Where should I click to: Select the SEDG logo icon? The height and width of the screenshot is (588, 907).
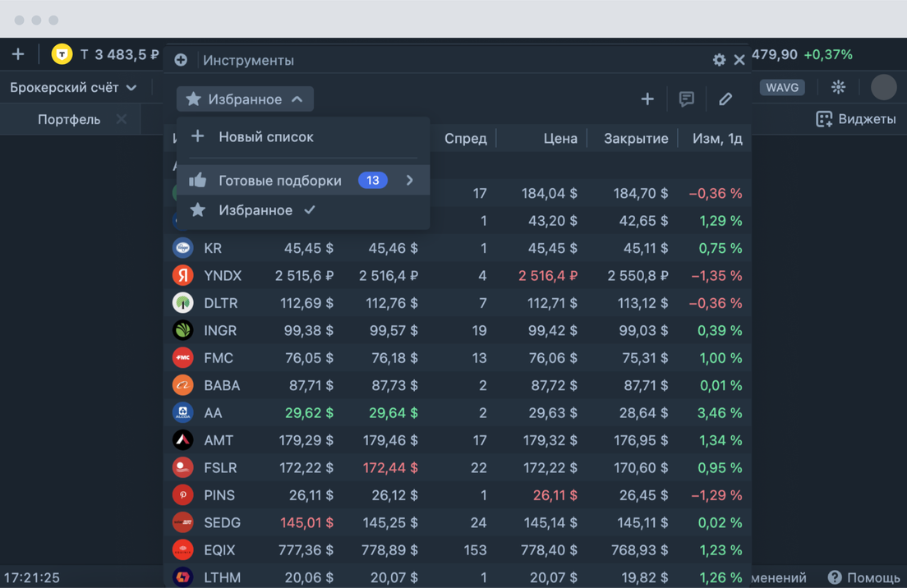tap(182, 522)
